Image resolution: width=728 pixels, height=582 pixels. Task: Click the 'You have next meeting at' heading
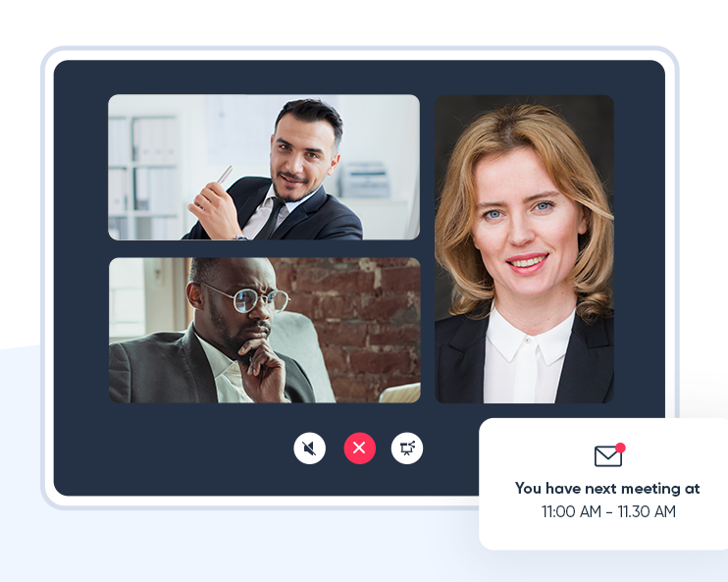(x=607, y=489)
